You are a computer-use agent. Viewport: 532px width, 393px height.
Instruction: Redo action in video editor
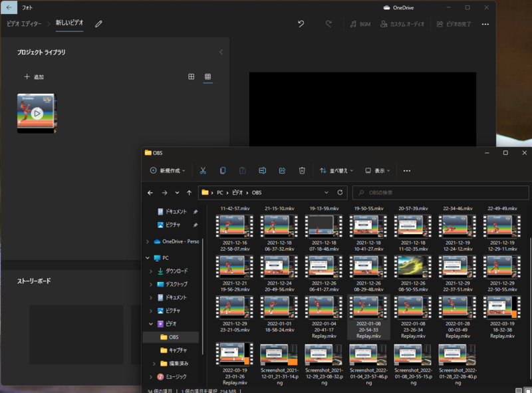coord(329,24)
